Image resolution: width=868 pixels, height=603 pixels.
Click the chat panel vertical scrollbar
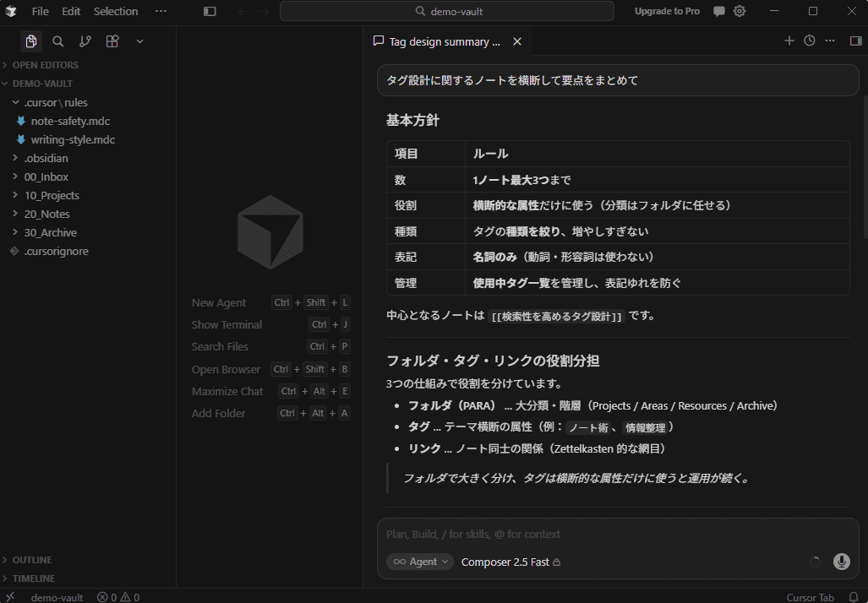point(865,166)
